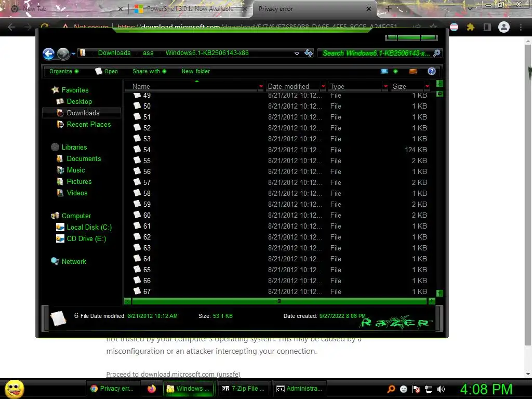
Task: Select Downloads in the navigation pane
Action: tap(83, 113)
